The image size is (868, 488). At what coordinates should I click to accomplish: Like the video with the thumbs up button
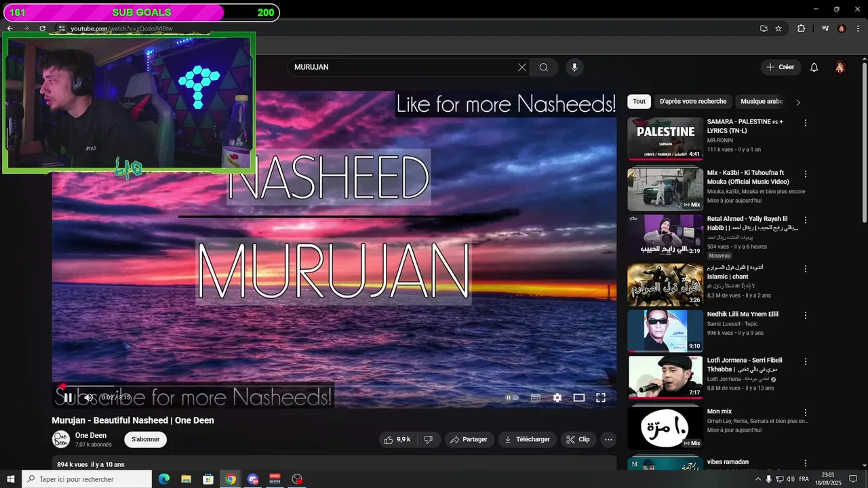click(x=397, y=439)
